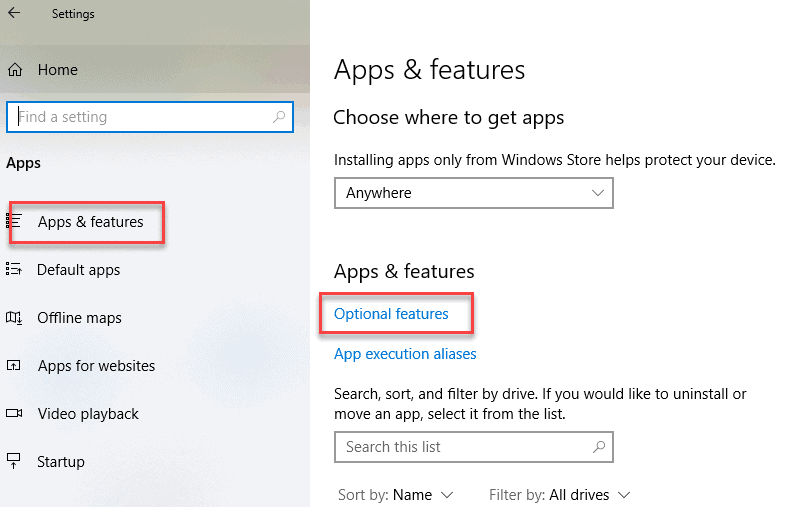Expand the Filter by All drives dropdown
Viewport: 800px width, 507px height.
[560, 495]
